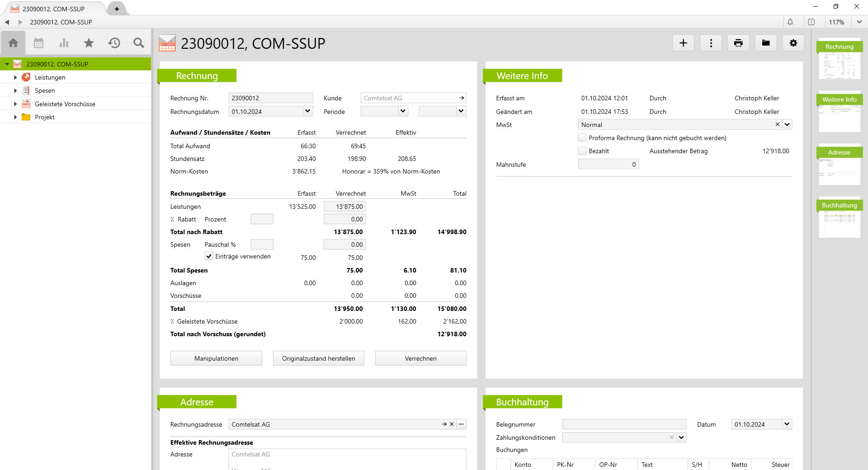Click the notification bell icon
868x470 pixels.
(790, 22)
